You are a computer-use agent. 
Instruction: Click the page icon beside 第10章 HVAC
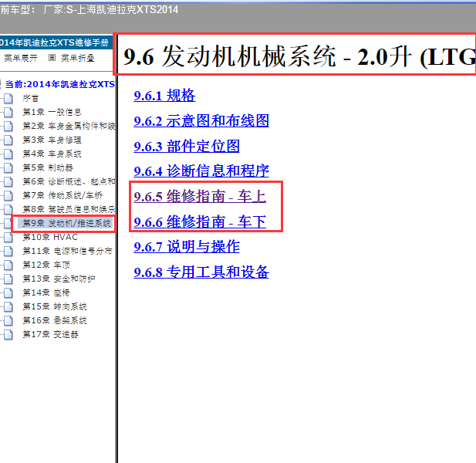(x=8, y=237)
